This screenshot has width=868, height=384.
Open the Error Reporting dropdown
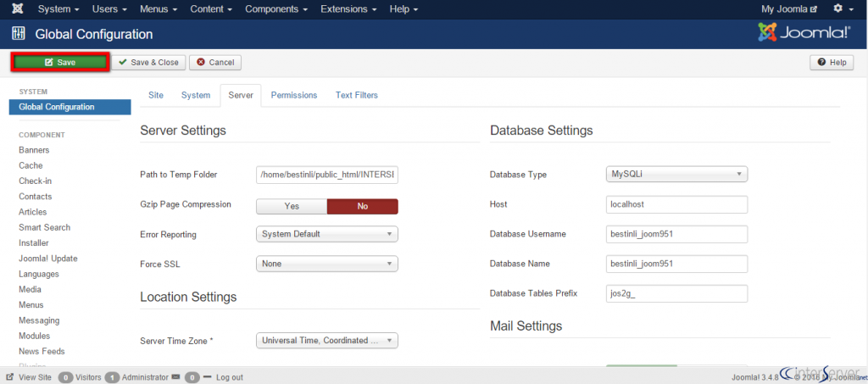pyautogui.click(x=327, y=234)
